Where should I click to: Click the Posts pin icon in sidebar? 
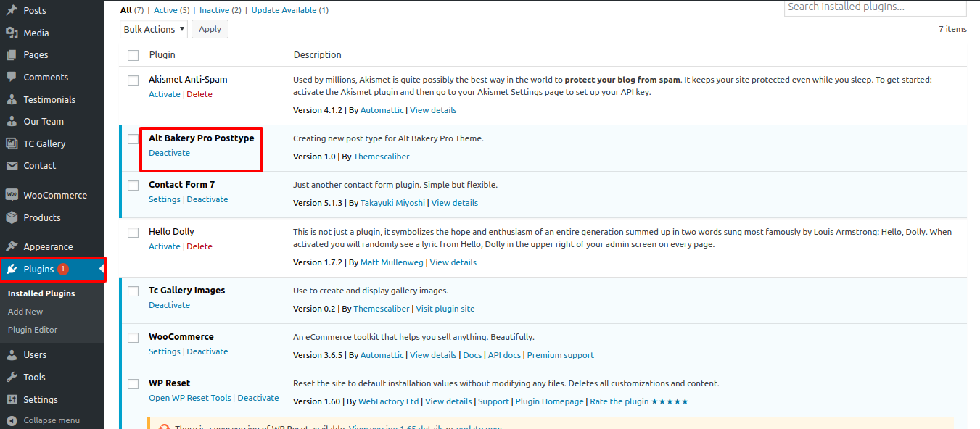(x=12, y=11)
